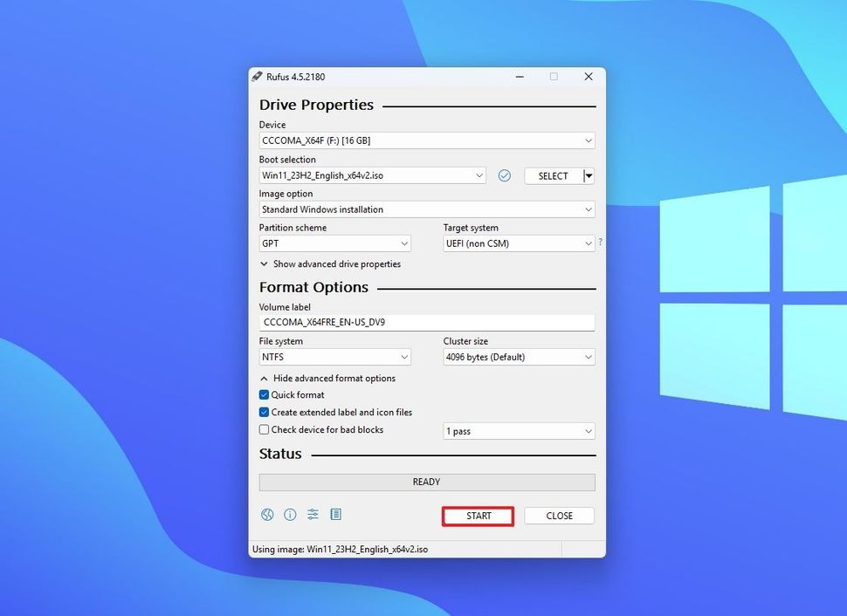Click the Cluster size field label
Screen dimensions: 847x616
(x=465, y=341)
